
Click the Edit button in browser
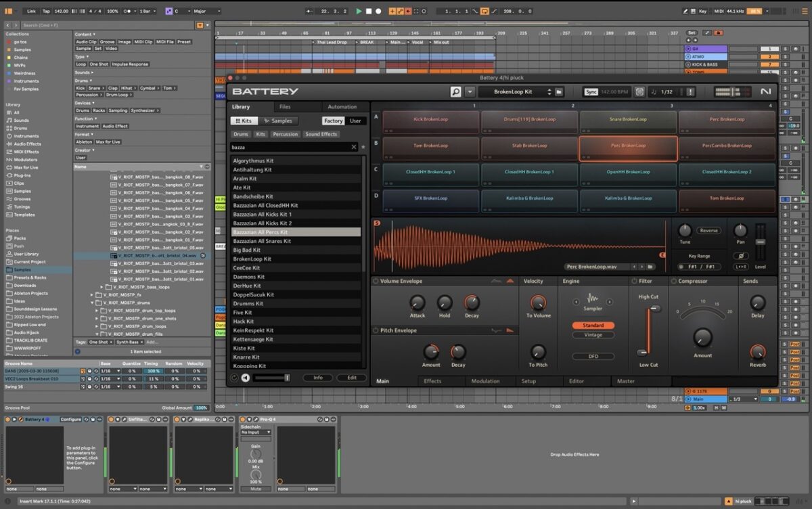(x=352, y=378)
